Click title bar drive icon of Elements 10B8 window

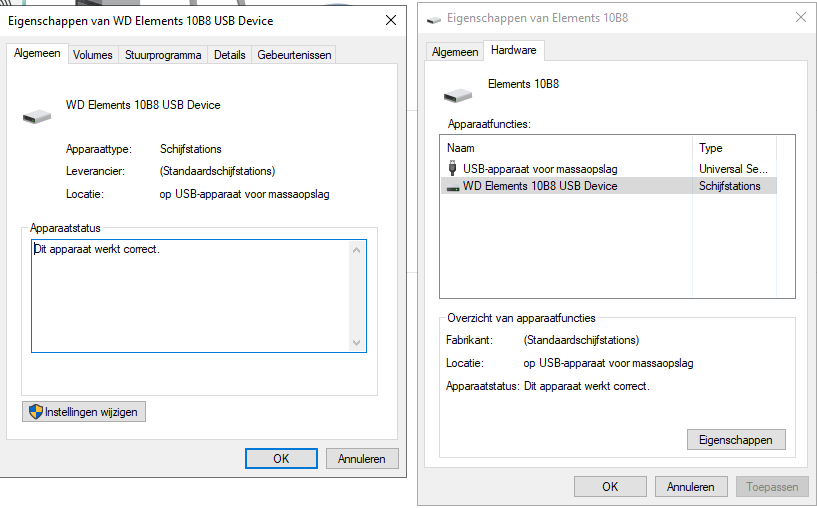click(432, 18)
